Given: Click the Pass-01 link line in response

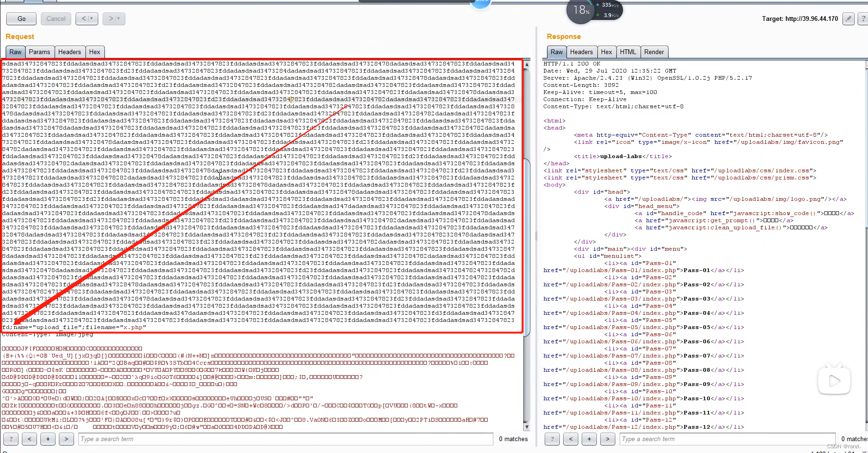Looking at the screenshot, I should point(643,270).
